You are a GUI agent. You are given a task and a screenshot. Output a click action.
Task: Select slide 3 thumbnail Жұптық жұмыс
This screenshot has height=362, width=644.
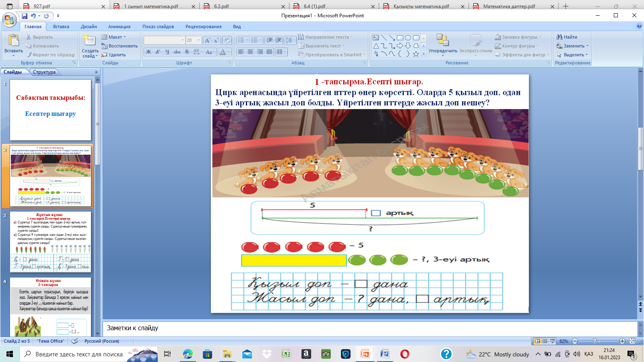pyautogui.click(x=50, y=242)
